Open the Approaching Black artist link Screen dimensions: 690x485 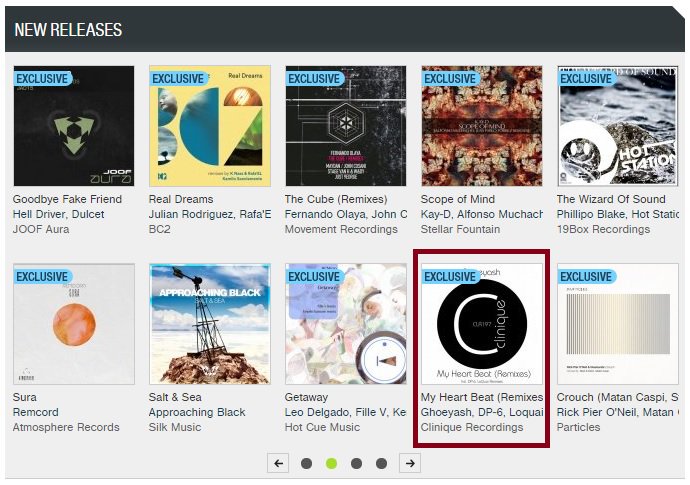click(197, 412)
